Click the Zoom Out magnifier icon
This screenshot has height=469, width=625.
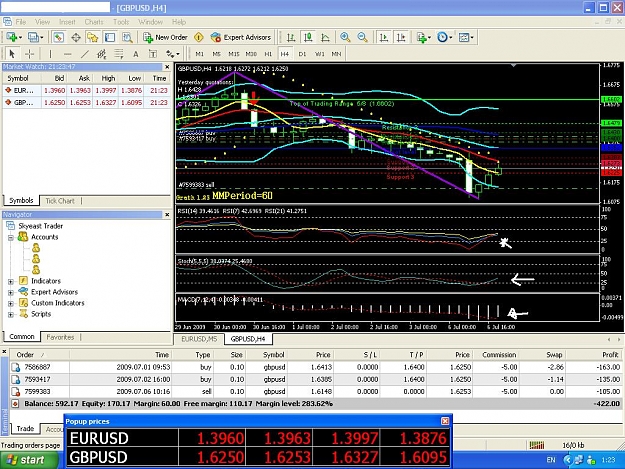[x=362, y=37]
